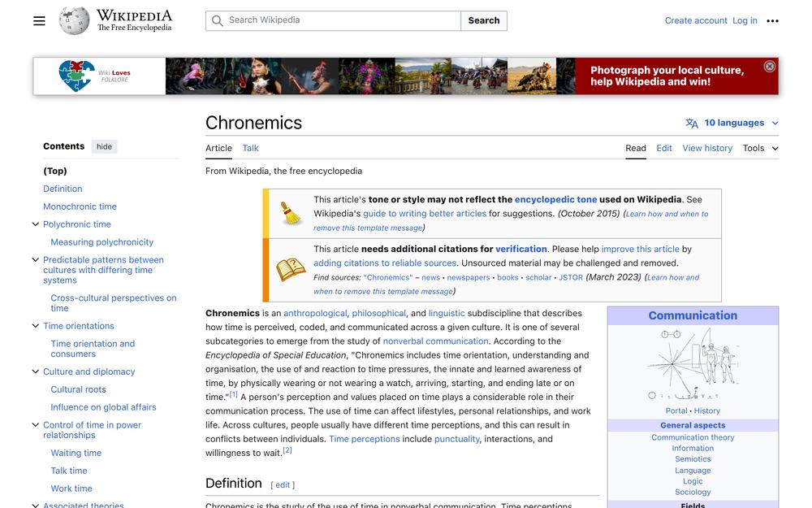The image size is (812, 508).
Task: Collapse Predictable patterns between cultures chevron
Action: [35, 260]
